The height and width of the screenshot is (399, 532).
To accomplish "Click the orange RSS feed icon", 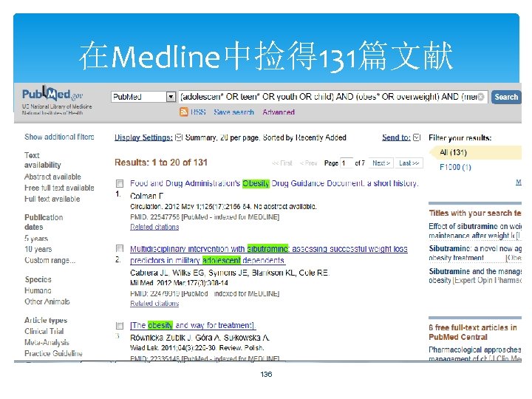I will click(x=183, y=112).
